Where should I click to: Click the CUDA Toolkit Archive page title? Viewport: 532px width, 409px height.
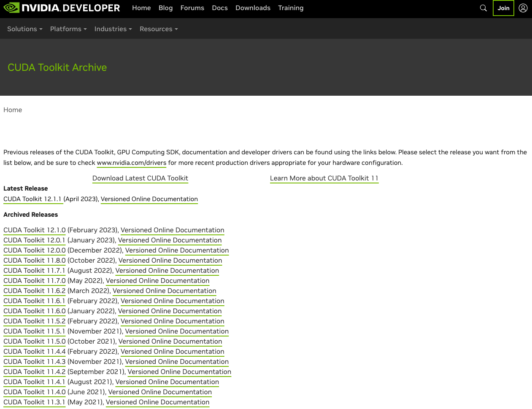coord(57,67)
